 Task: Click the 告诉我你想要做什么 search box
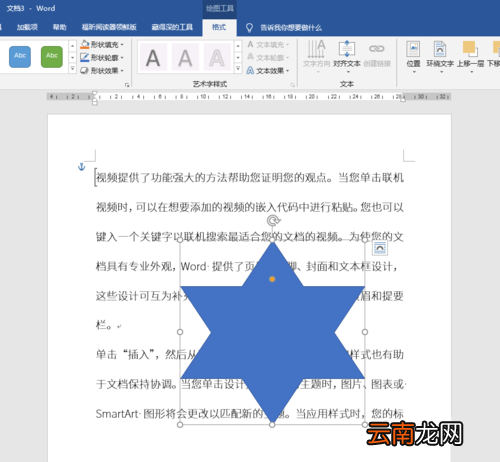pyautogui.click(x=291, y=28)
